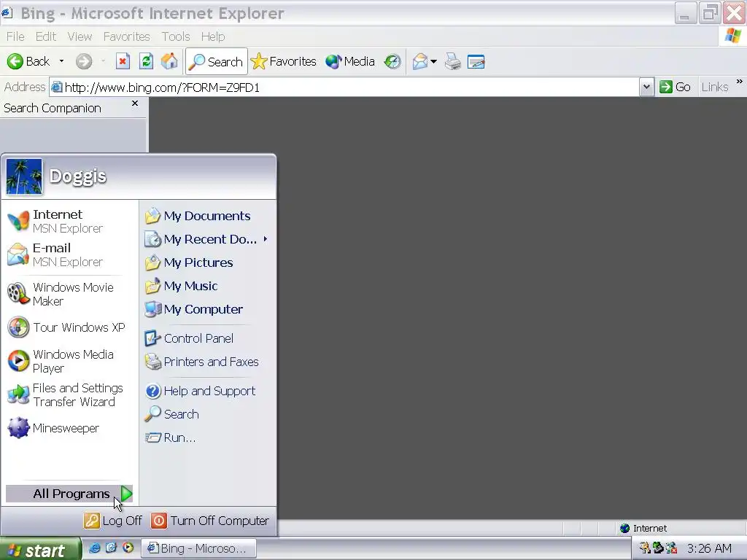Click the 3:26 AM clock
The image size is (747, 560).
[x=709, y=548]
